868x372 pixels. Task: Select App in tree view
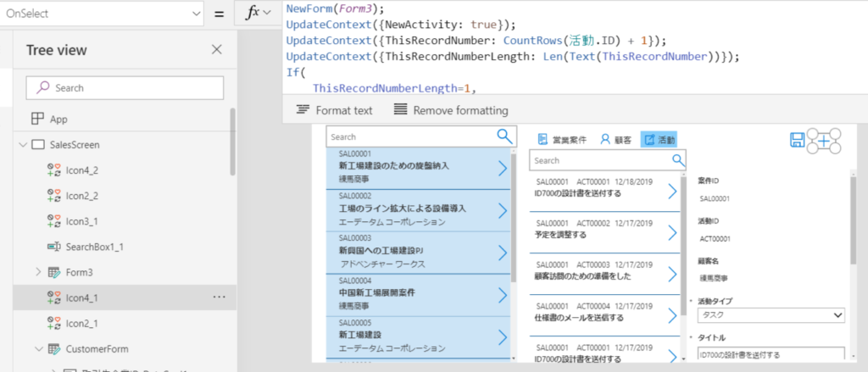click(58, 119)
